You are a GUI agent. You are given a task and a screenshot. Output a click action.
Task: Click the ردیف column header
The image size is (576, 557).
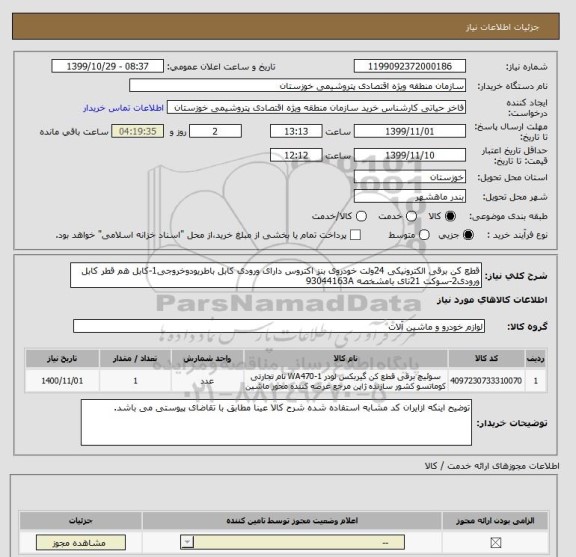point(536,358)
